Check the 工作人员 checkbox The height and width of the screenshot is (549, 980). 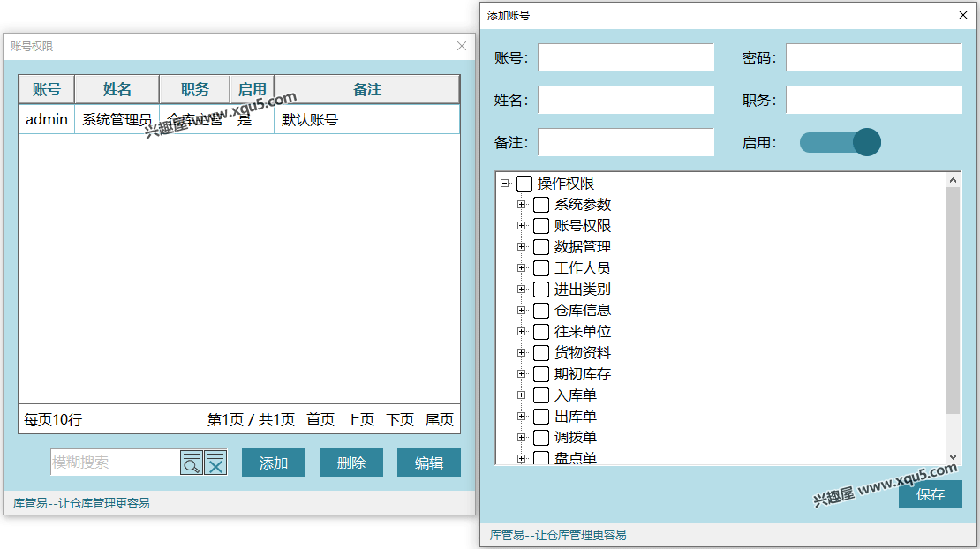[541, 268]
